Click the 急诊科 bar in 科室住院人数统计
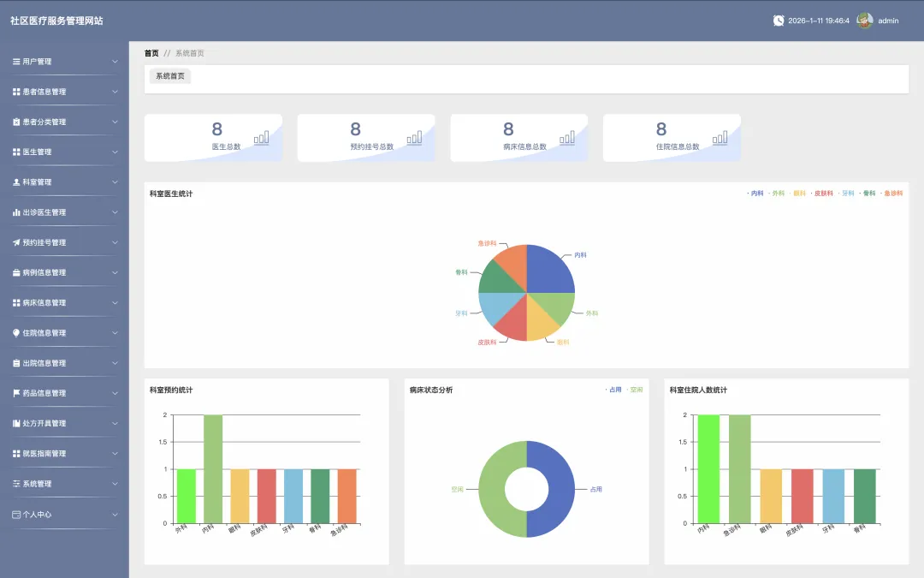This screenshot has height=578, width=924. pyautogui.click(x=739, y=469)
